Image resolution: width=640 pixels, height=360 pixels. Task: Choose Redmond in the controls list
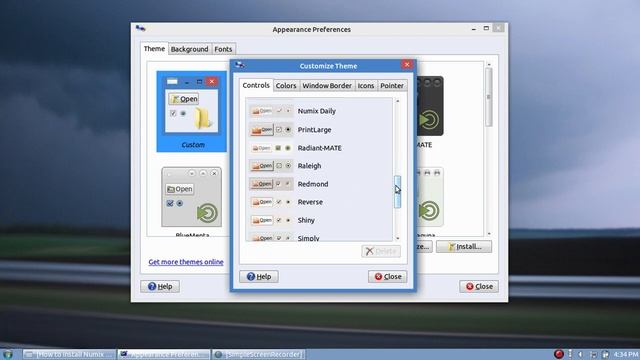coord(319,184)
